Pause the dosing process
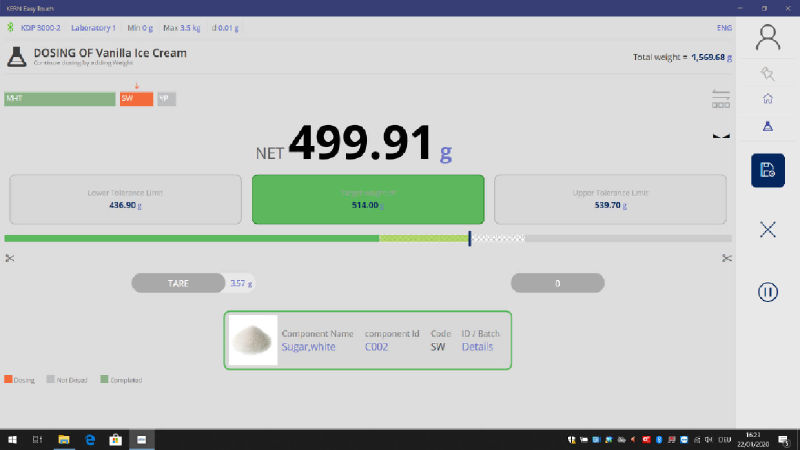The width and height of the screenshot is (800, 450). click(x=767, y=292)
